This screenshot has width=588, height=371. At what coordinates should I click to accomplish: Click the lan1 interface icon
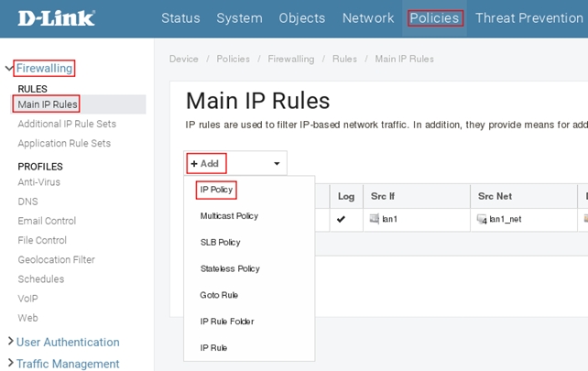coord(375,220)
